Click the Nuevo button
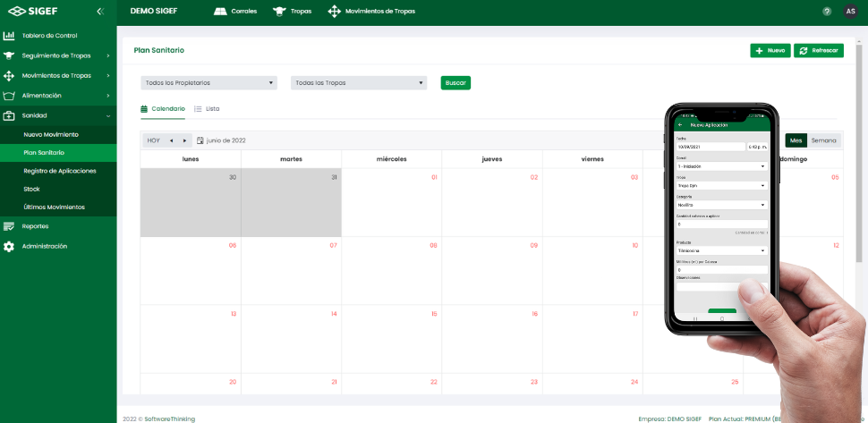 pyautogui.click(x=770, y=51)
